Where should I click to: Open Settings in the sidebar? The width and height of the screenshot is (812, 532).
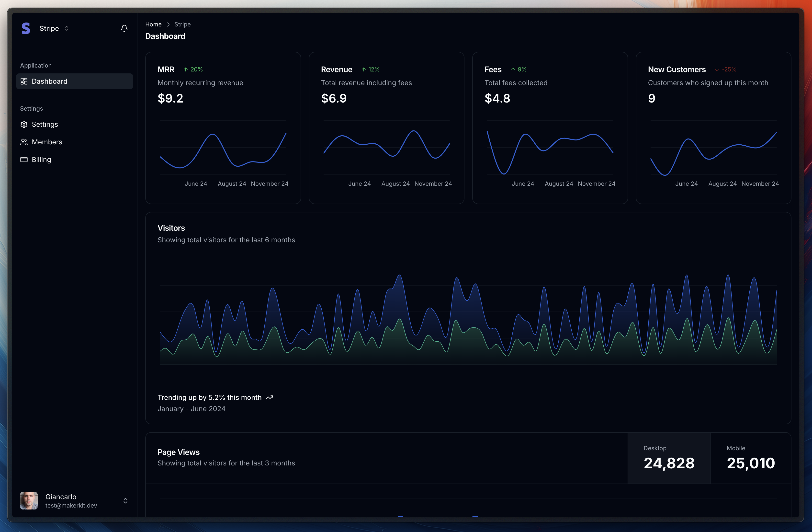pos(74,124)
